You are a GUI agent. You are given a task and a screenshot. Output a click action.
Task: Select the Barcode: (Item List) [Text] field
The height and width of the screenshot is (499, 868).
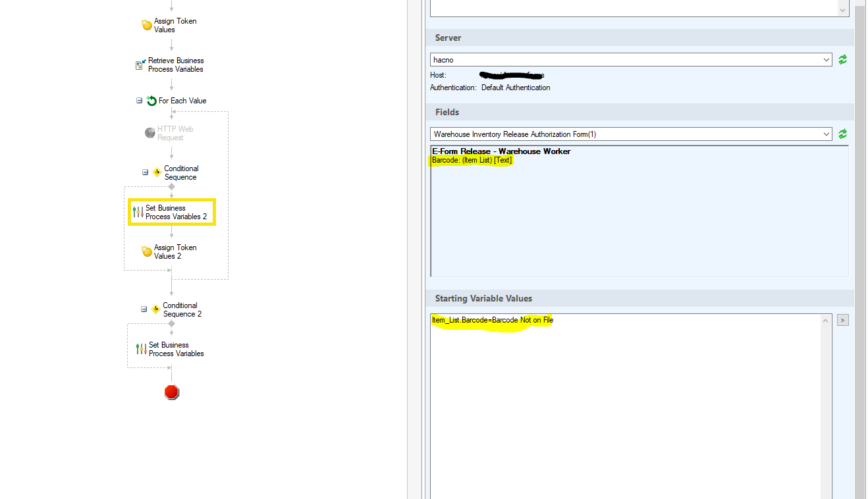(x=472, y=160)
